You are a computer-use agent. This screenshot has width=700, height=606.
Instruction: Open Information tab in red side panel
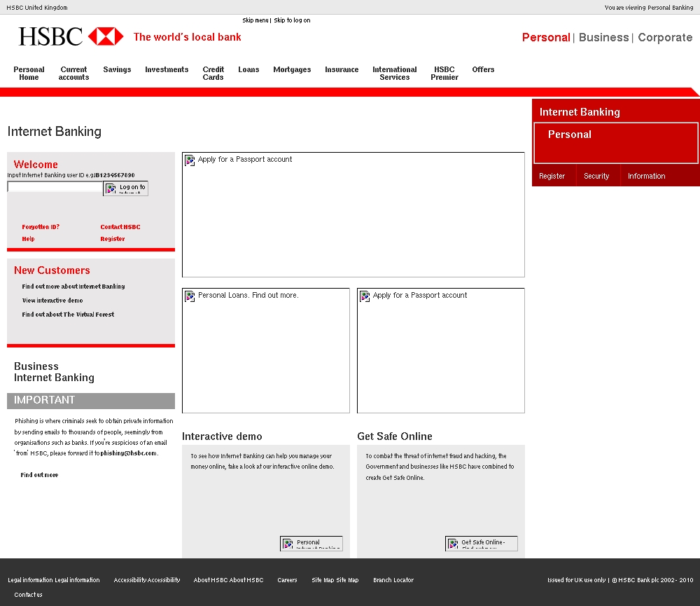[646, 176]
